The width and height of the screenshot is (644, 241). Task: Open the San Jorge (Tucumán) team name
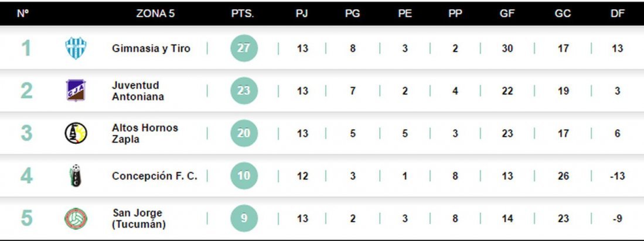(139, 218)
